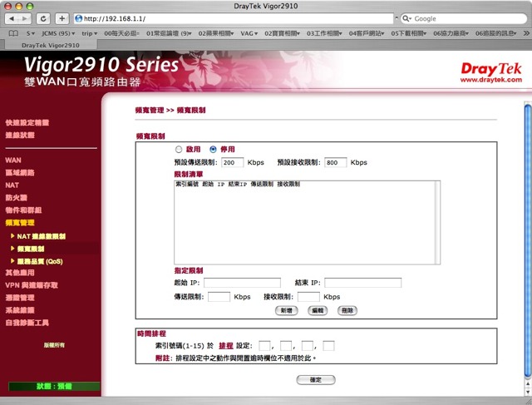Viewport: 532px width, 405px height.
Task: Open the 頻寬限制 submenu item
Action: tap(31, 249)
